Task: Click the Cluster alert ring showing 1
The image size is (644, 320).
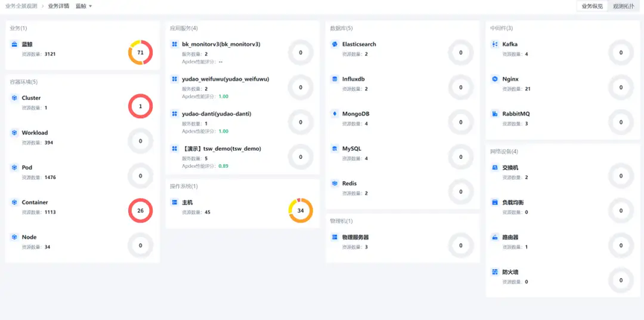Action: [140, 107]
